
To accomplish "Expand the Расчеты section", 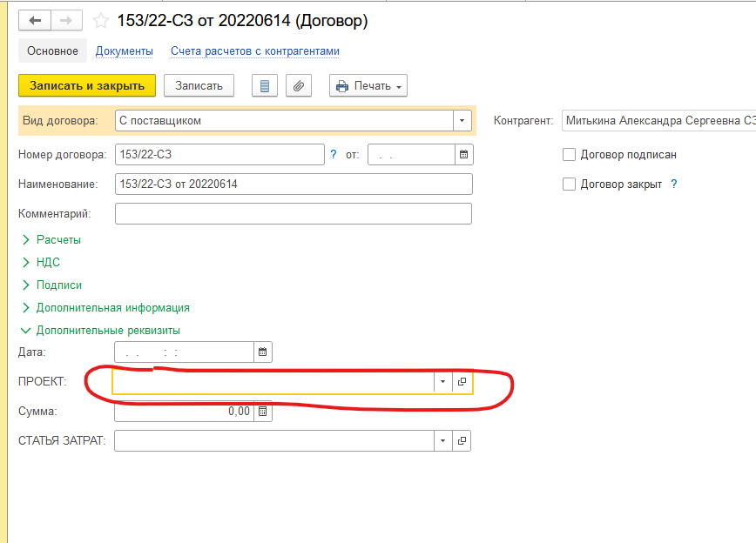I will (58, 239).
